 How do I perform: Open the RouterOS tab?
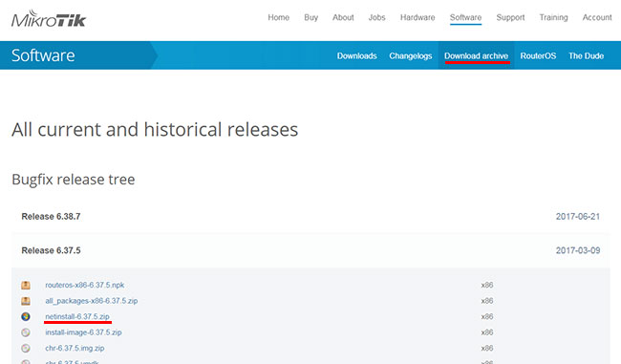tap(538, 55)
